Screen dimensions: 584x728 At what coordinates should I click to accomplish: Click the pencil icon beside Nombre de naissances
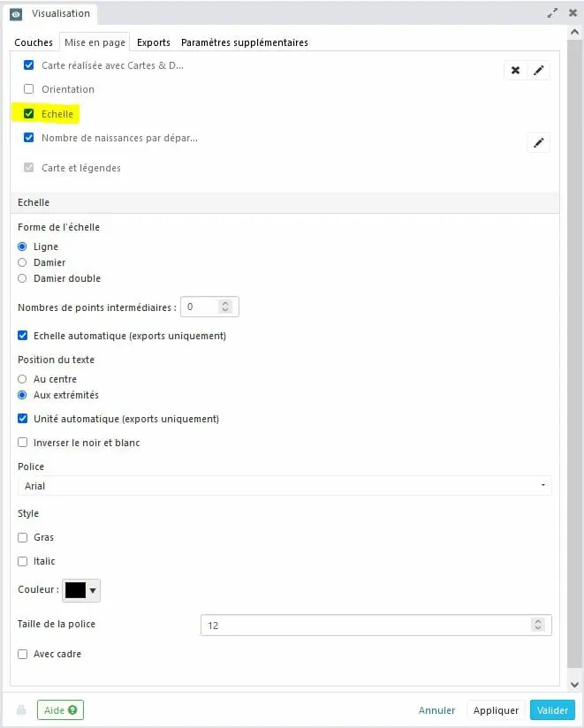coord(538,142)
